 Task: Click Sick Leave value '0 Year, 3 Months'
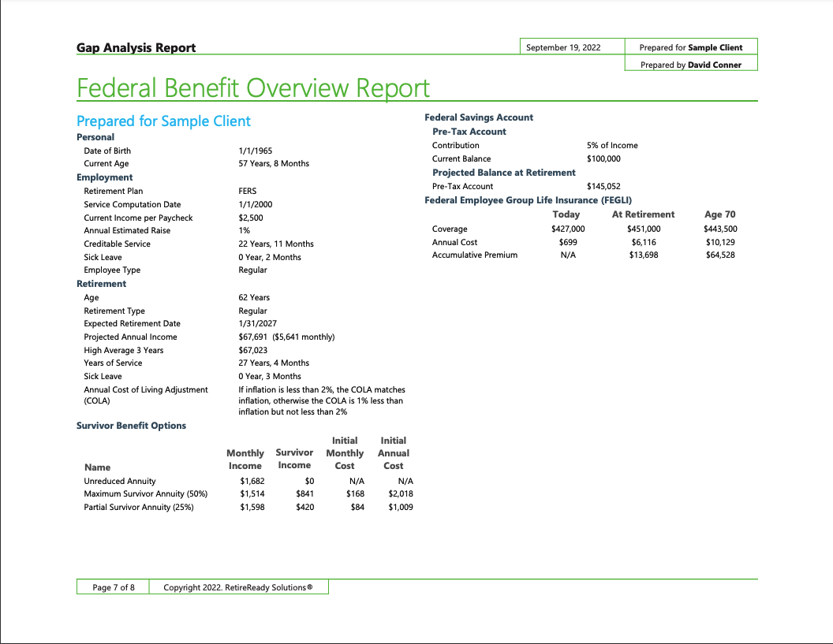(269, 376)
